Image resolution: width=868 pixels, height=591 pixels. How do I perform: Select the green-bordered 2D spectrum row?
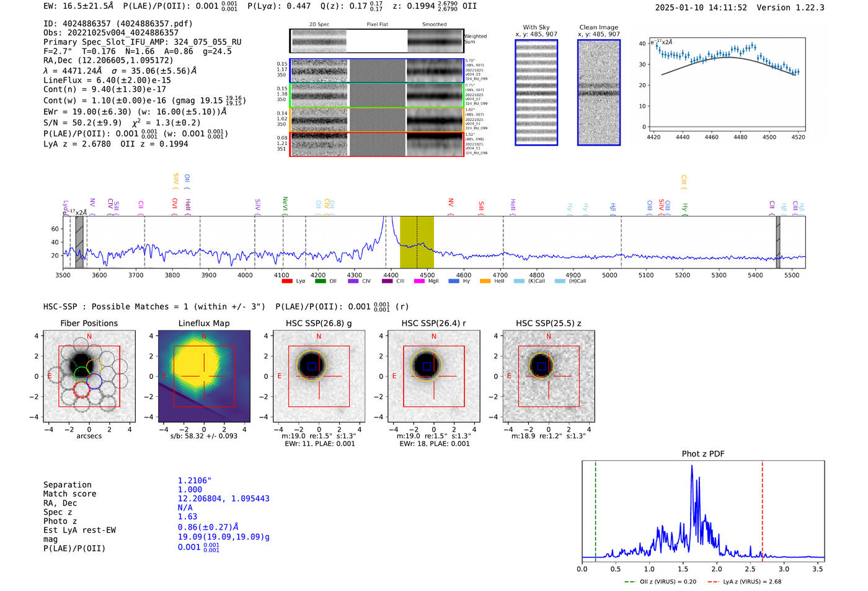[377, 96]
